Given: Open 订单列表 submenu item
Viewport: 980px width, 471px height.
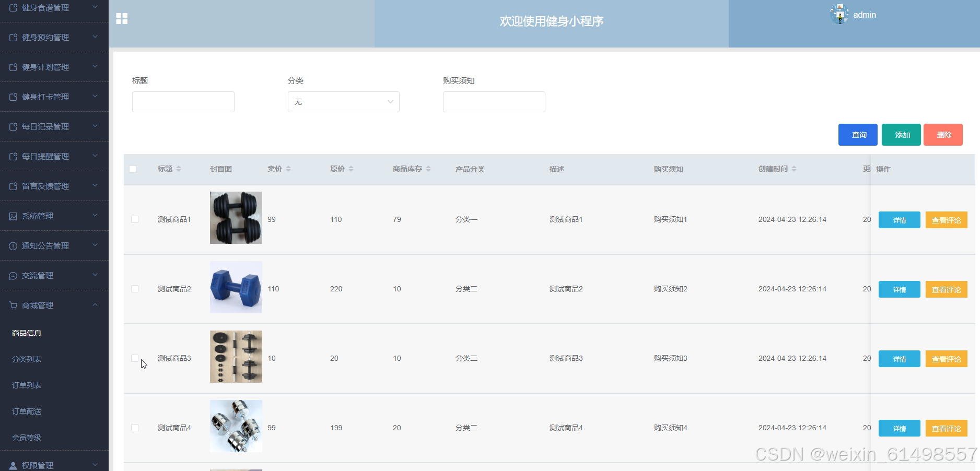Looking at the screenshot, I should (27, 385).
